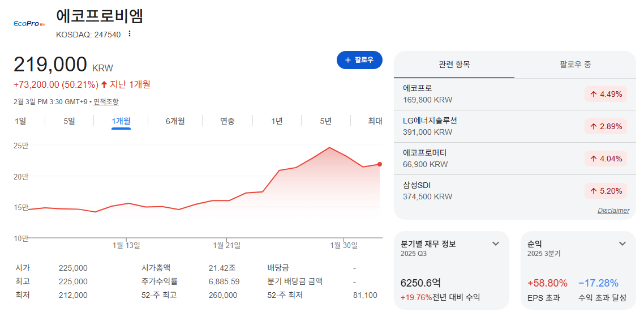The height and width of the screenshot is (316, 644).
Task: Expand the 분기별 재무 정보 card chevron
Action: tap(496, 244)
